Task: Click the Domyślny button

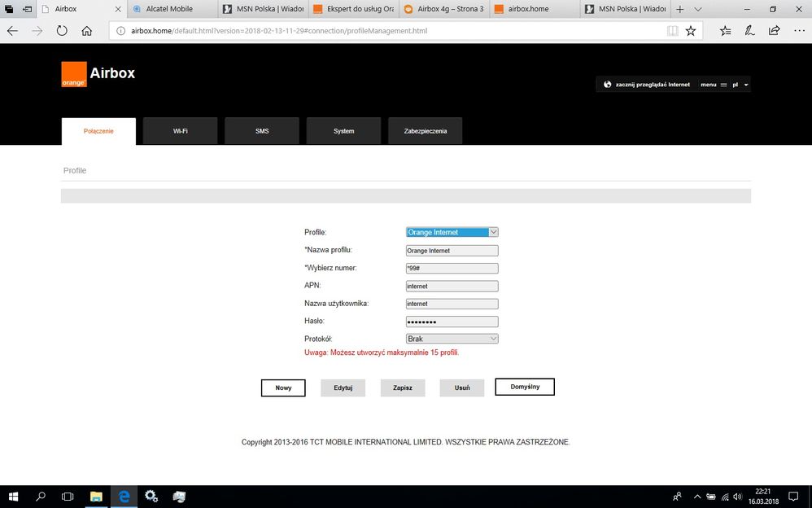Action: tap(525, 387)
